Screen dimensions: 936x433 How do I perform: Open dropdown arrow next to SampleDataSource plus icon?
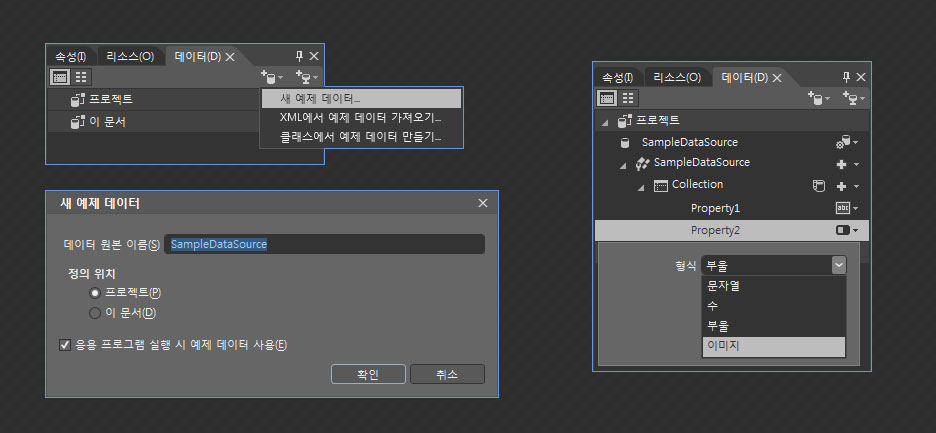pos(855,165)
